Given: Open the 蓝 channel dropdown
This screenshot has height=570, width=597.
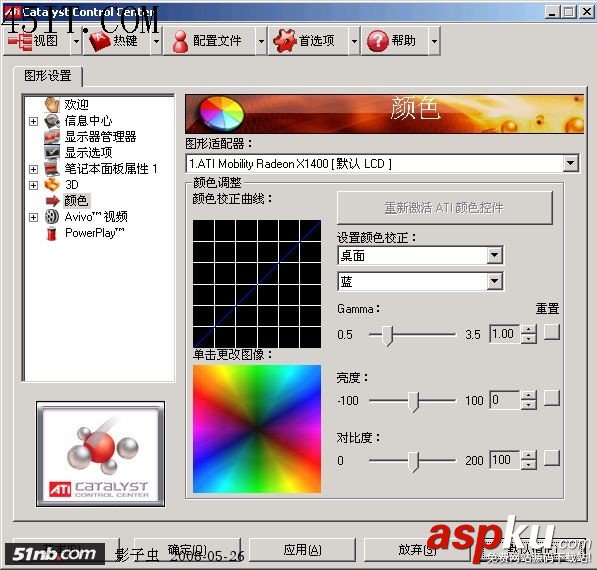Looking at the screenshot, I should point(494,282).
